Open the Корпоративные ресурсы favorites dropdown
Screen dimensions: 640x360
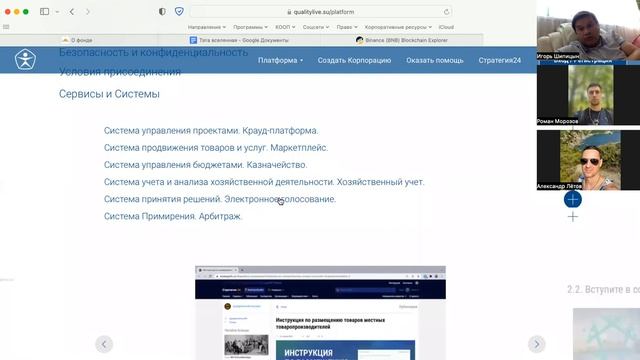[x=398, y=27]
